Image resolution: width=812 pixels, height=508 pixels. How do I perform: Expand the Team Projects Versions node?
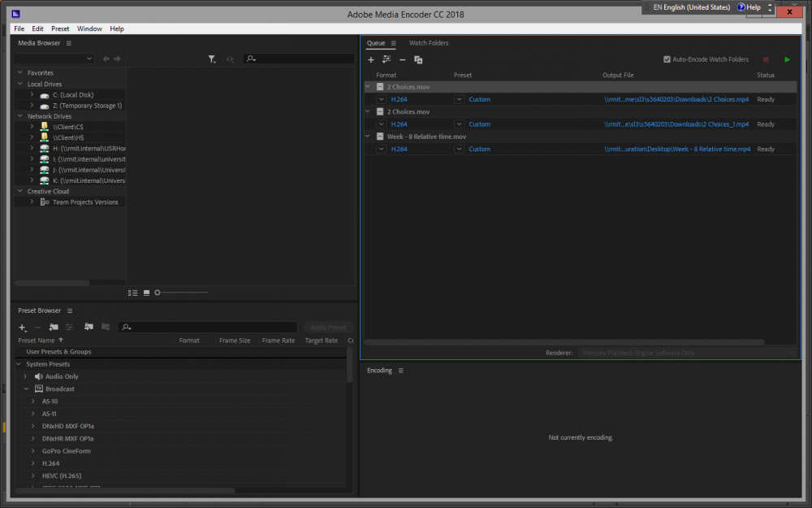click(32, 202)
